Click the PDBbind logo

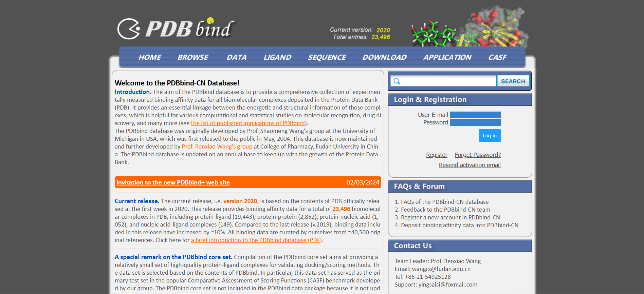click(176, 28)
